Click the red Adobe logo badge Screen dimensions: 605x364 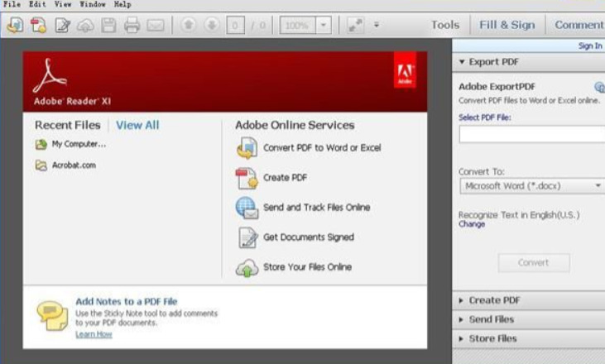405,70
